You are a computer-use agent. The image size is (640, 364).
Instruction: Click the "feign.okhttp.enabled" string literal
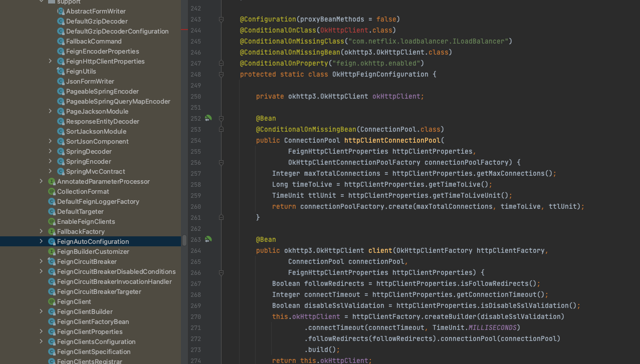pos(376,63)
